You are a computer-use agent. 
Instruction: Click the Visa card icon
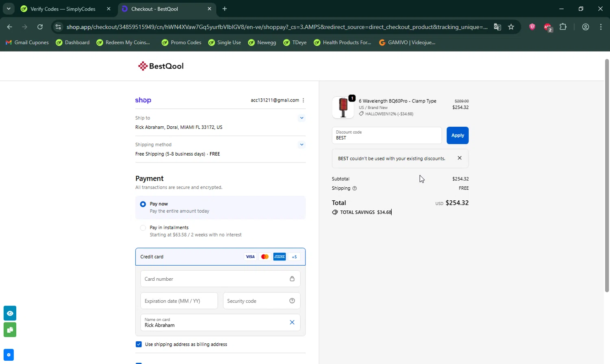pyautogui.click(x=250, y=257)
